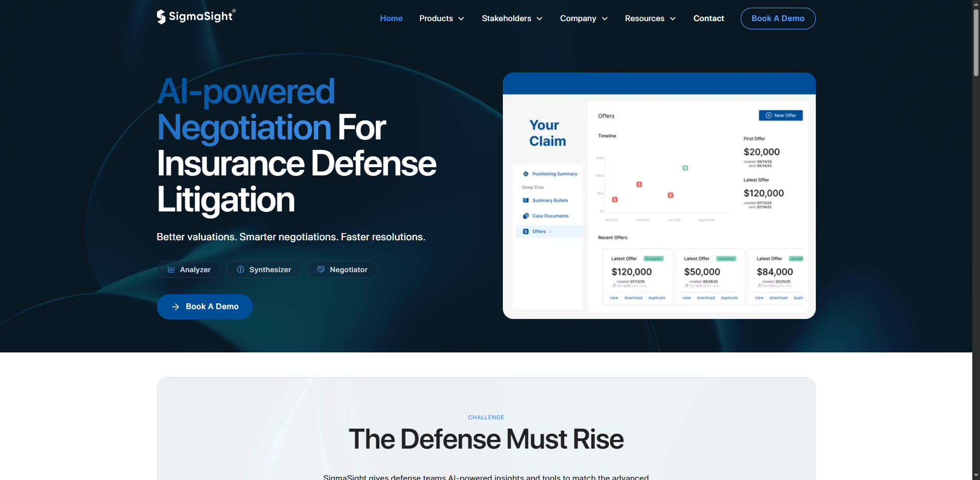The width and height of the screenshot is (980, 480).
Task: Click the Timeline label in the dashboard
Action: 607,136
